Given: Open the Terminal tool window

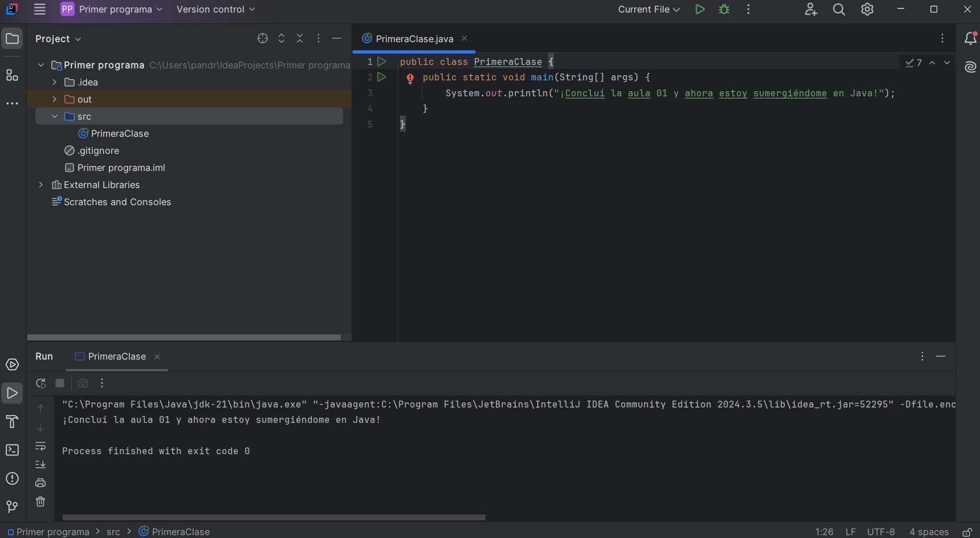Looking at the screenshot, I should pyautogui.click(x=12, y=450).
